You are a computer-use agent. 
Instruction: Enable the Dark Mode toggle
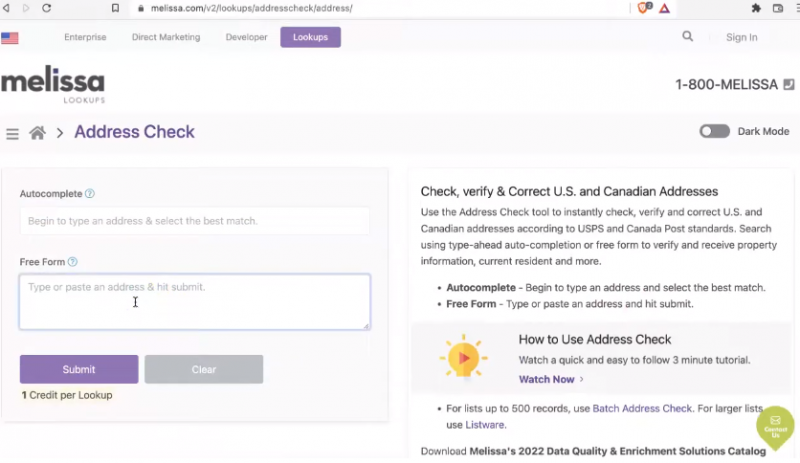coord(714,131)
